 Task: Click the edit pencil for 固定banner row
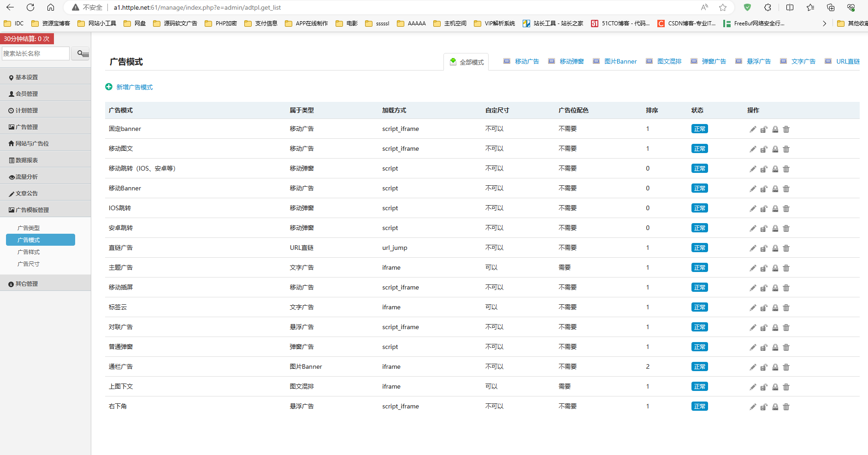coord(753,130)
